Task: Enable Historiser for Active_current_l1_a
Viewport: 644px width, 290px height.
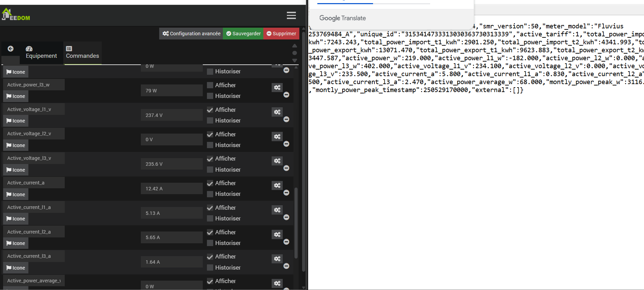Action: (210, 218)
